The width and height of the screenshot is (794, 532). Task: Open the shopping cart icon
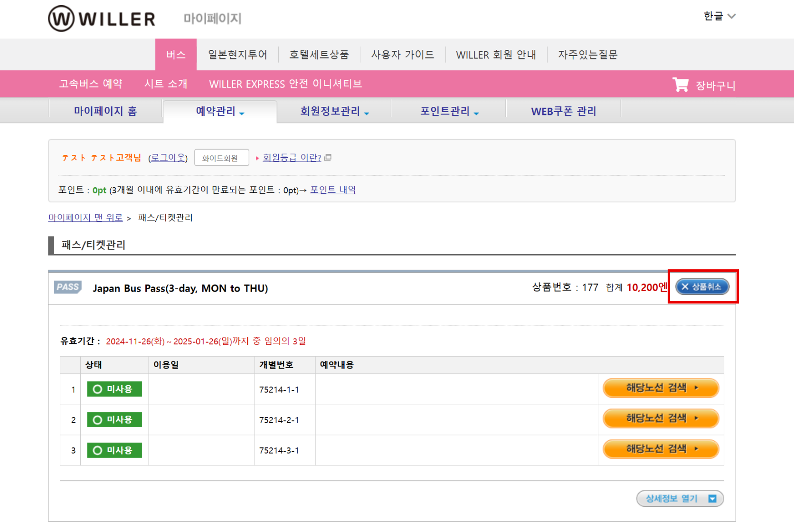[x=680, y=85]
